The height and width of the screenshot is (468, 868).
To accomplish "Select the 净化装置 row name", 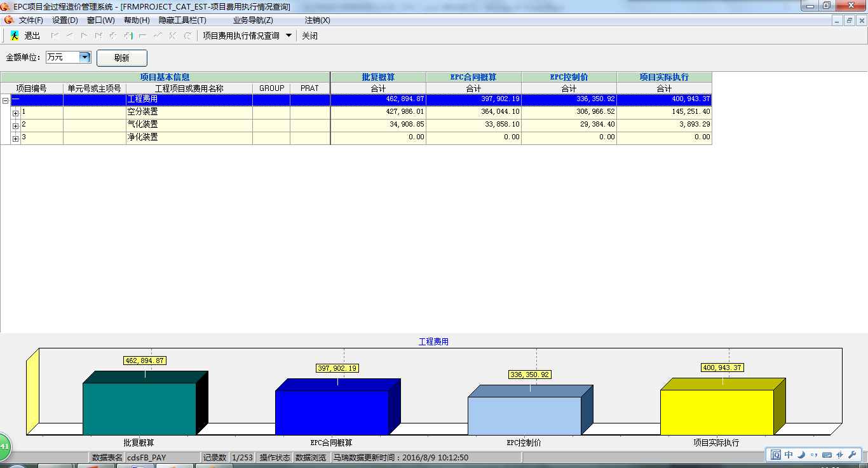I will coord(143,137).
